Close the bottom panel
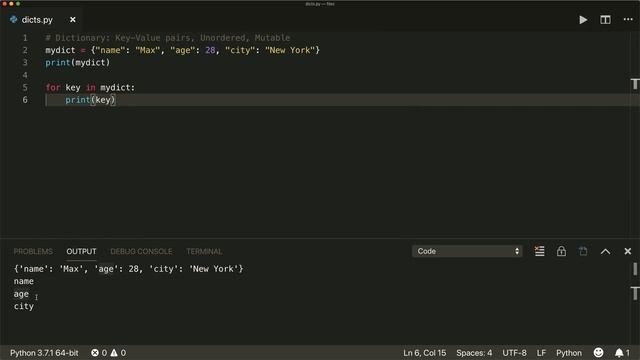This screenshot has width=640, height=360. 628,251
